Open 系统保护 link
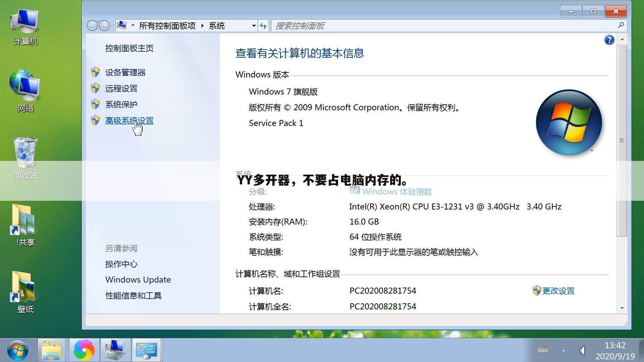Screen dimensions: 644x362 (121, 105)
